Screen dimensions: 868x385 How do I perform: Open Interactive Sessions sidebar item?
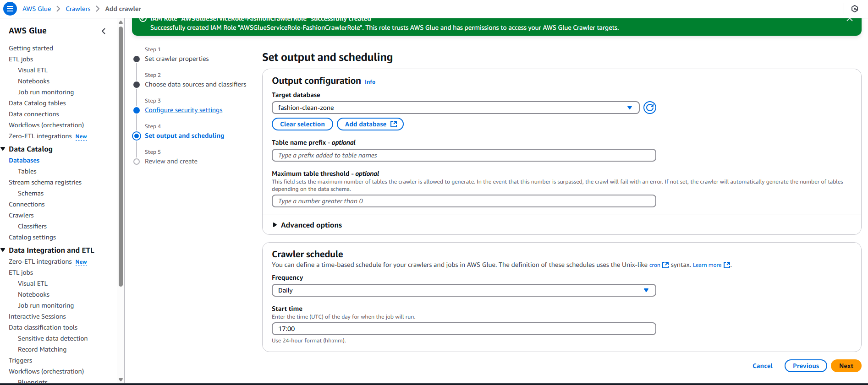click(x=37, y=316)
